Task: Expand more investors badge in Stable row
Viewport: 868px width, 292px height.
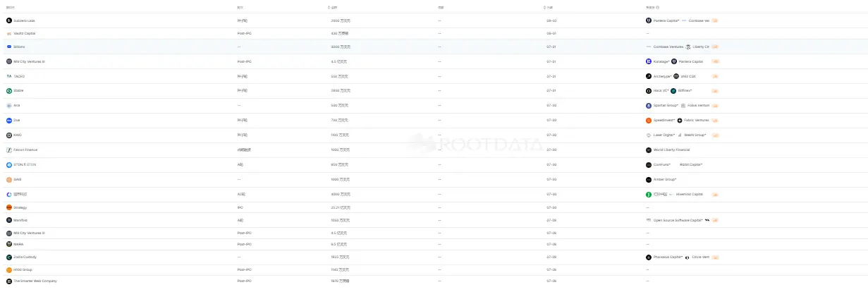Action: [715, 90]
